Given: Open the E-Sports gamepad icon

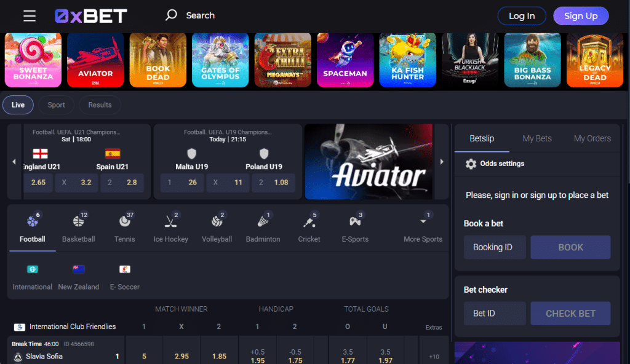Looking at the screenshot, I should [355, 221].
